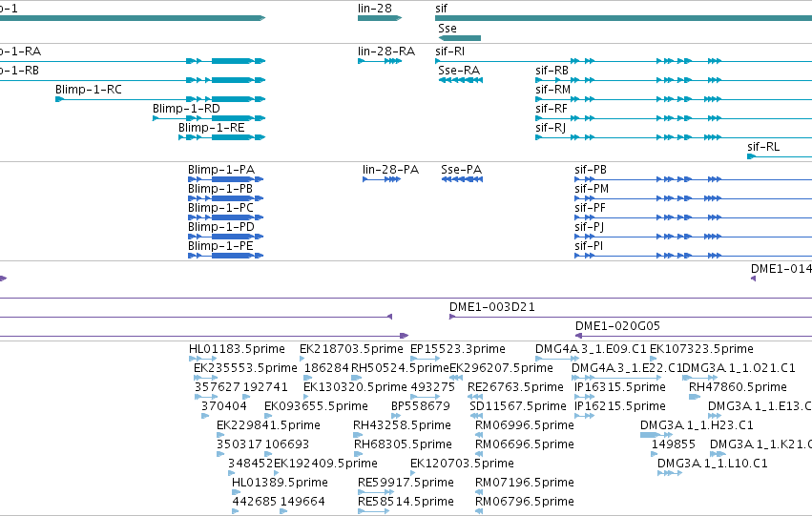Screen dimensions: 812x516
Task: Click the HL01389.5prime EST label
Action: point(280,483)
